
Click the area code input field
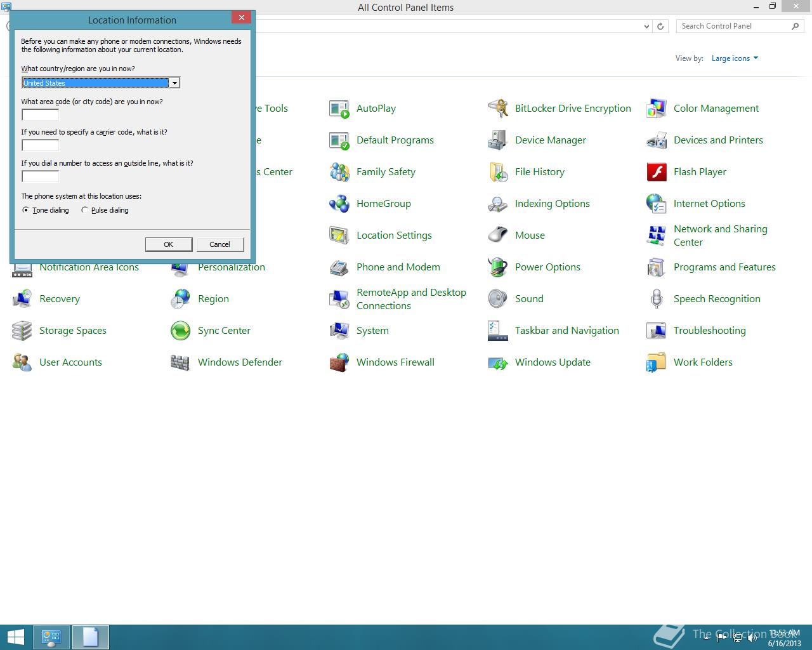(41, 115)
